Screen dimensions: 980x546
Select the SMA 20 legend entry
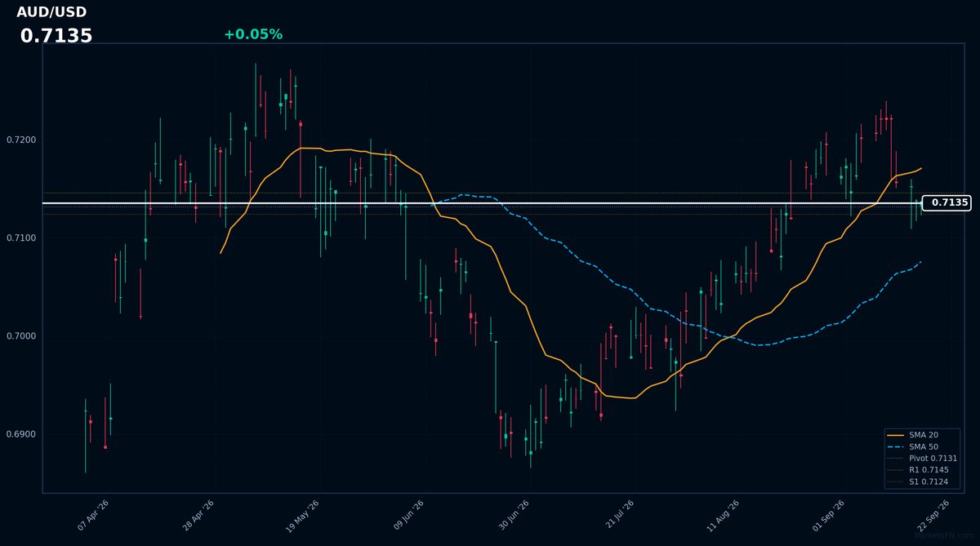(924, 435)
